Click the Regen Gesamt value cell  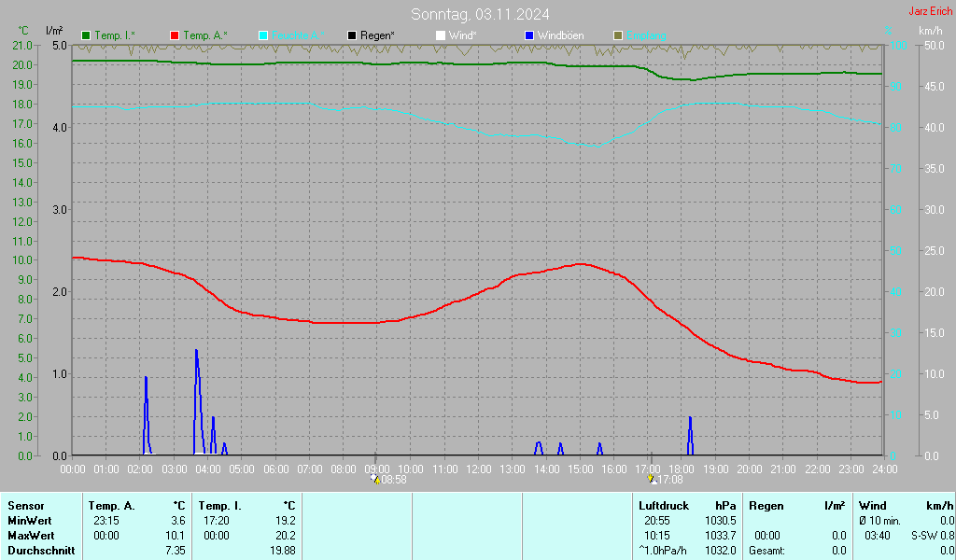click(838, 551)
